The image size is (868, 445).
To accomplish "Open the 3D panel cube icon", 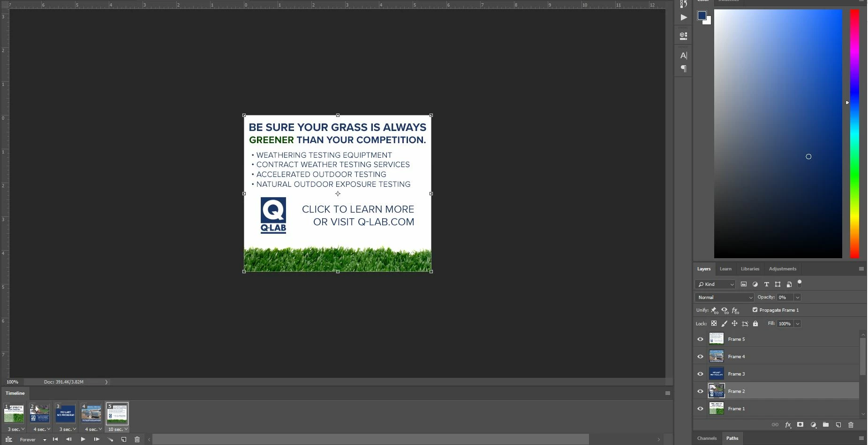I will [x=684, y=36].
